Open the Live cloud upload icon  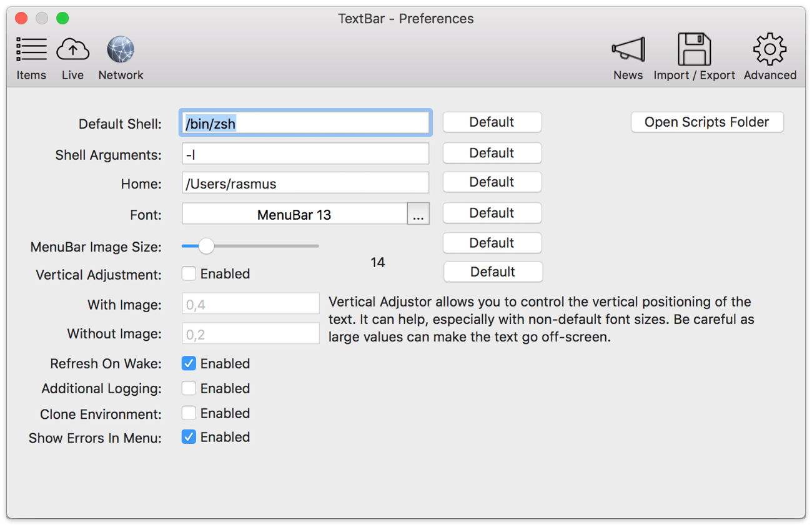click(x=72, y=50)
